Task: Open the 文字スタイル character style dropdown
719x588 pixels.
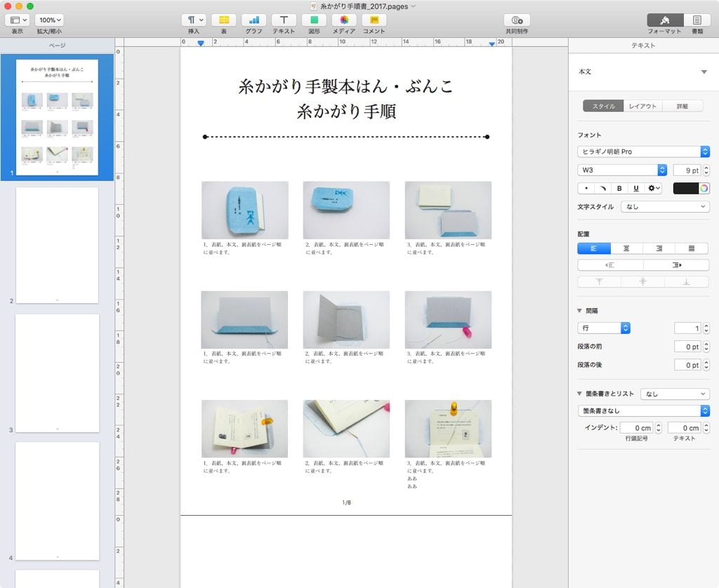Action: [665, 207]
